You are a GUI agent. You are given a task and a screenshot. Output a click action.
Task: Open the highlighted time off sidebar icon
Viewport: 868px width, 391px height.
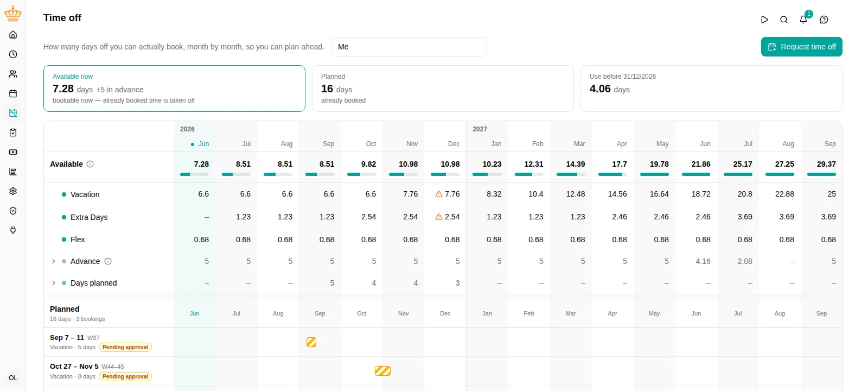tap(13, 113)
